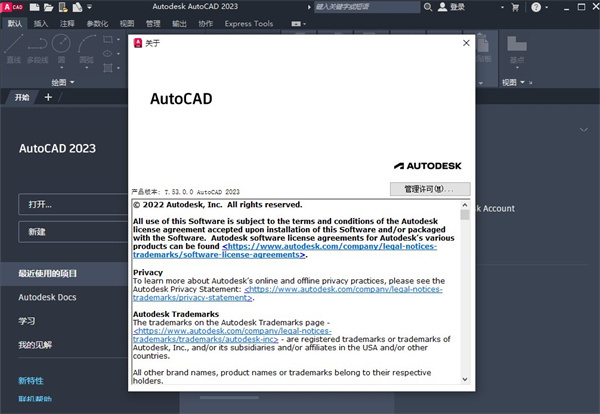The height and width of the screenshot is (414, 600).
Task: Open quick access toolbar customize dropdown
Action: pyautogui.click(x=90, y=7)
